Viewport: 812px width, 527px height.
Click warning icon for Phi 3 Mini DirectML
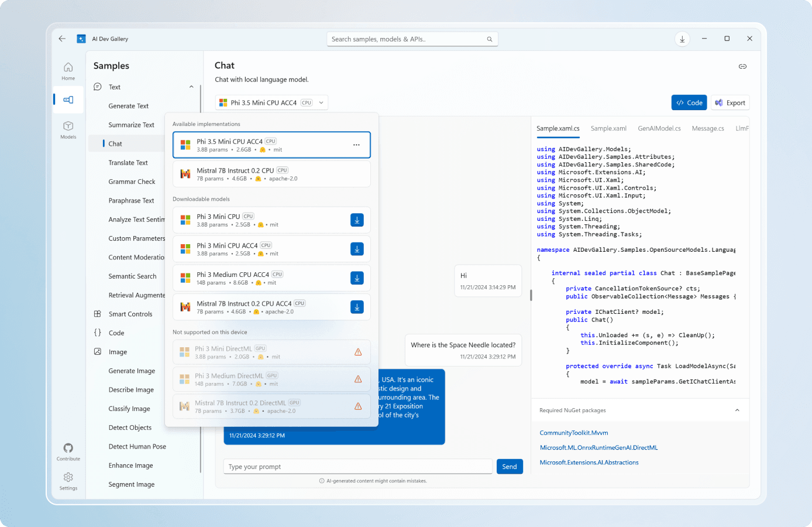coord(358,352)
